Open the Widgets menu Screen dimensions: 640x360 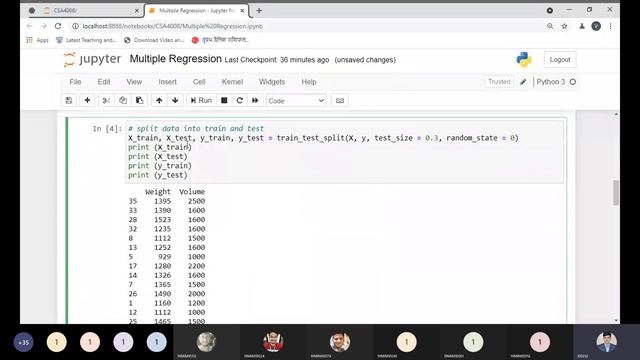(x=272, y=82)
